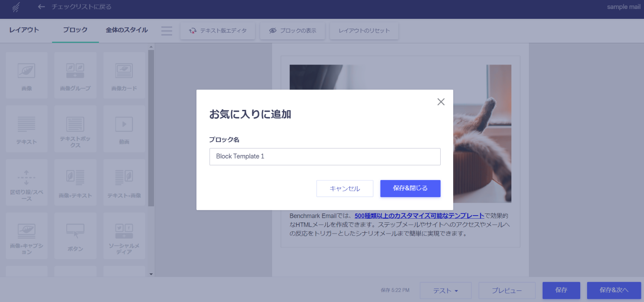Go back via チェックリストに戻る arrow

click(x=42, y=7)
